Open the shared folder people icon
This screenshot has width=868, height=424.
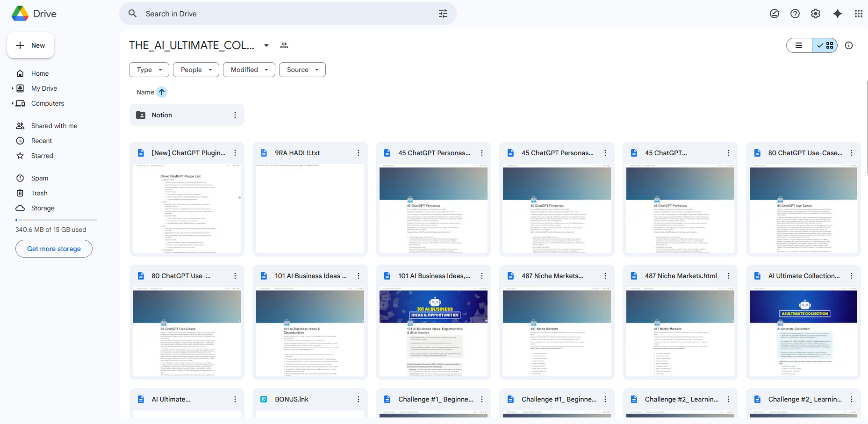pos(284,45)
